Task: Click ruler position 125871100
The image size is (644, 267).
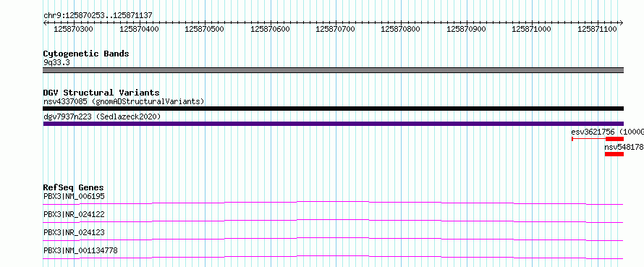Action: 597,29
